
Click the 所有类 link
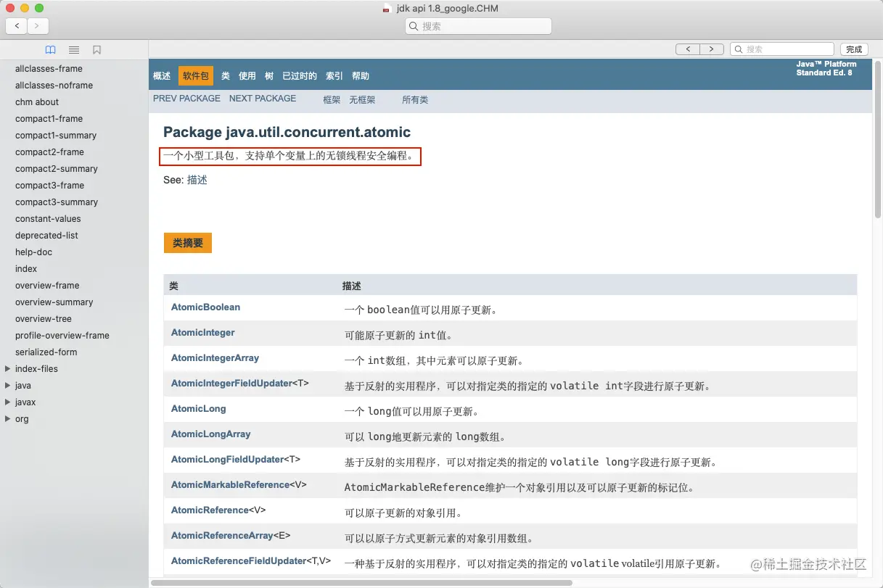415,100
